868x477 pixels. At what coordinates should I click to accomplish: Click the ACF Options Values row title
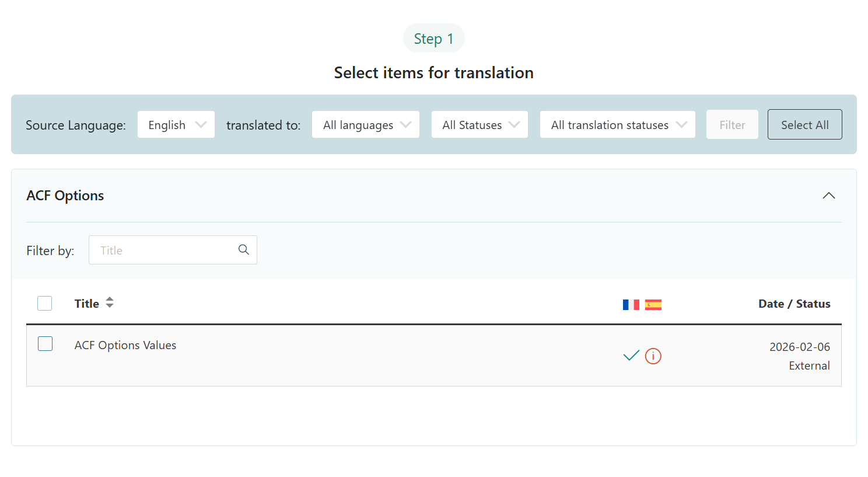(x=125, y=345)
